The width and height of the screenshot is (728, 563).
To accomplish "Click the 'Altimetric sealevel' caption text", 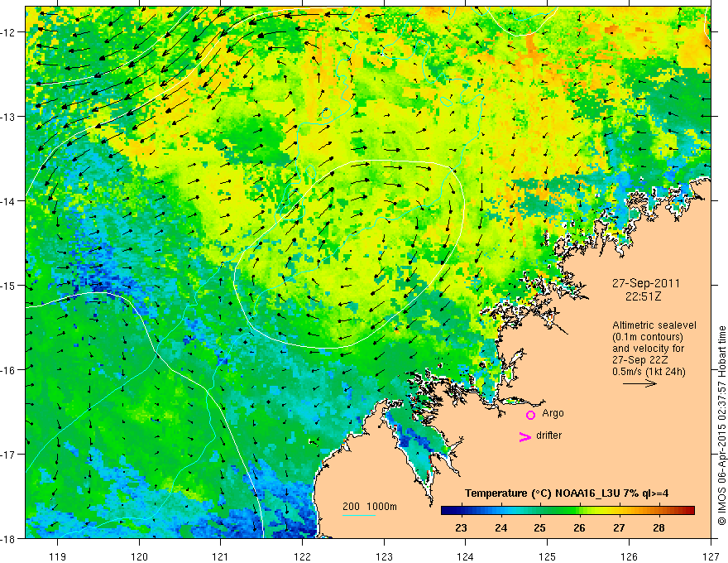I will pos(654,325).
